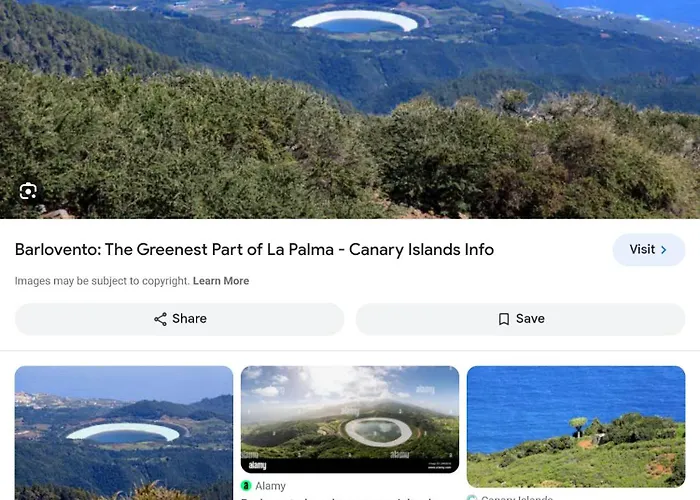
Task: Click the bookmark icon beside Save
Action: tap(504, 319)
